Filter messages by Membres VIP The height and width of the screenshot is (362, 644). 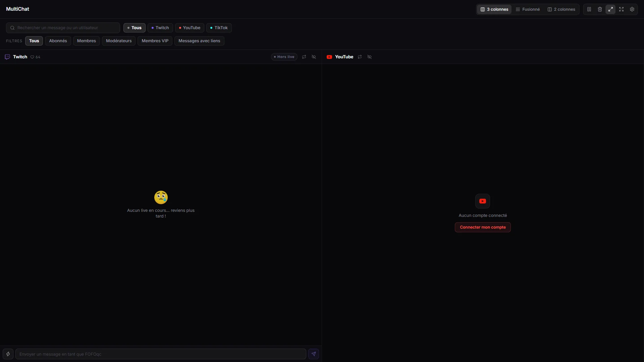coord(155,41)
